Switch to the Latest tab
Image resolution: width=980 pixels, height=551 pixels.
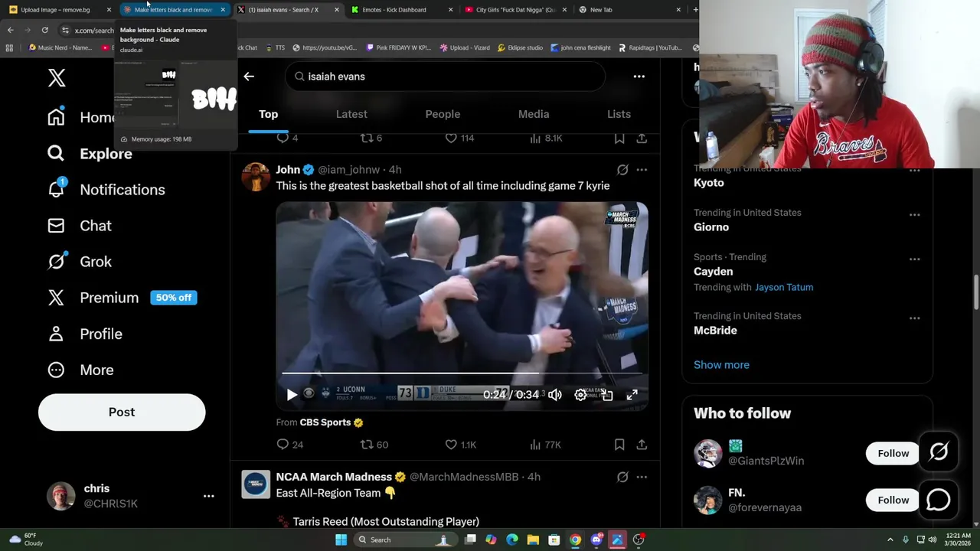click(351, 114)
